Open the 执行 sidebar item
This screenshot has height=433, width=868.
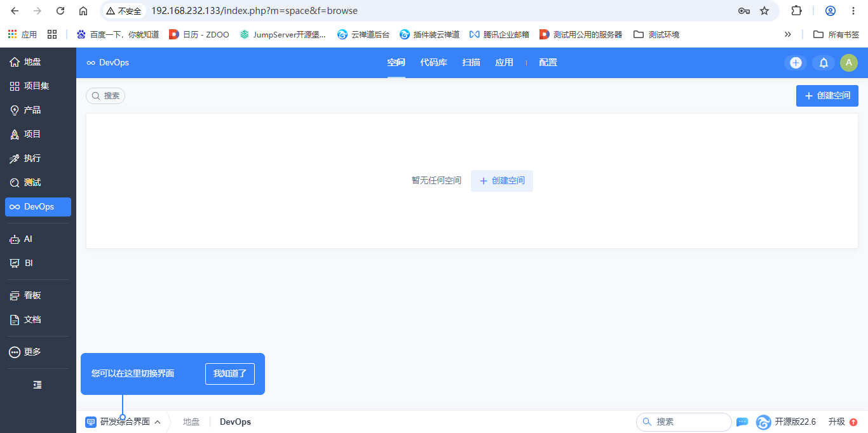click(38, 158)
